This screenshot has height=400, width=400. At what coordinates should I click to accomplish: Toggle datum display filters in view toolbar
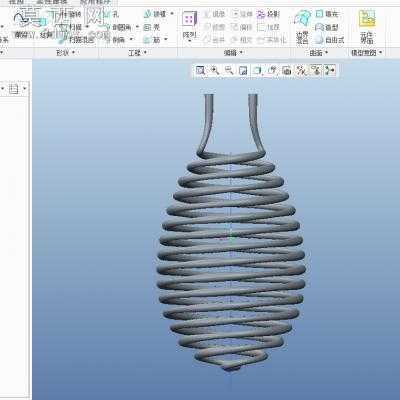[301, 70]
